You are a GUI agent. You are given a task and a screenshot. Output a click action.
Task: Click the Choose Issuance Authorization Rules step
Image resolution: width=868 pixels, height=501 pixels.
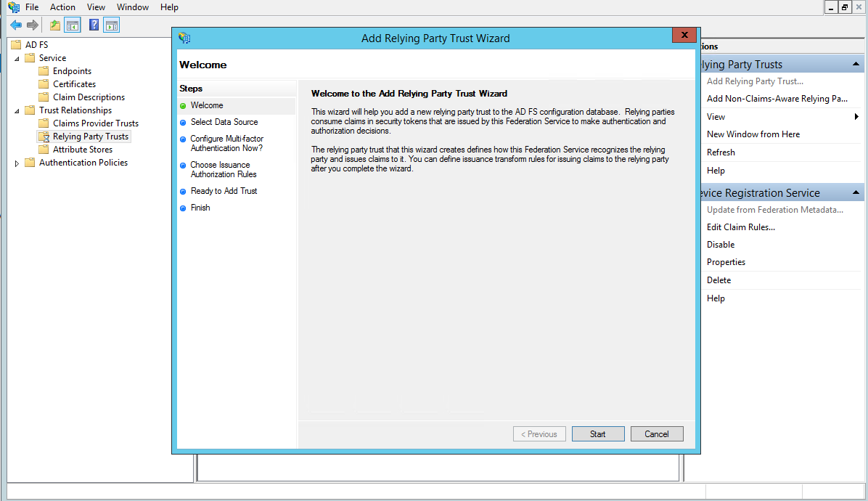(224, 169)
